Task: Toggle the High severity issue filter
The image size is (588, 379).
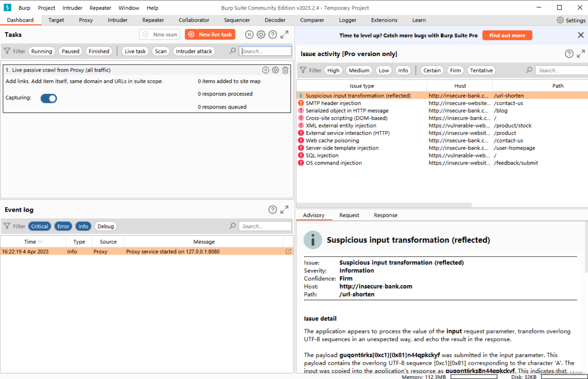Action: click(333, 70)
